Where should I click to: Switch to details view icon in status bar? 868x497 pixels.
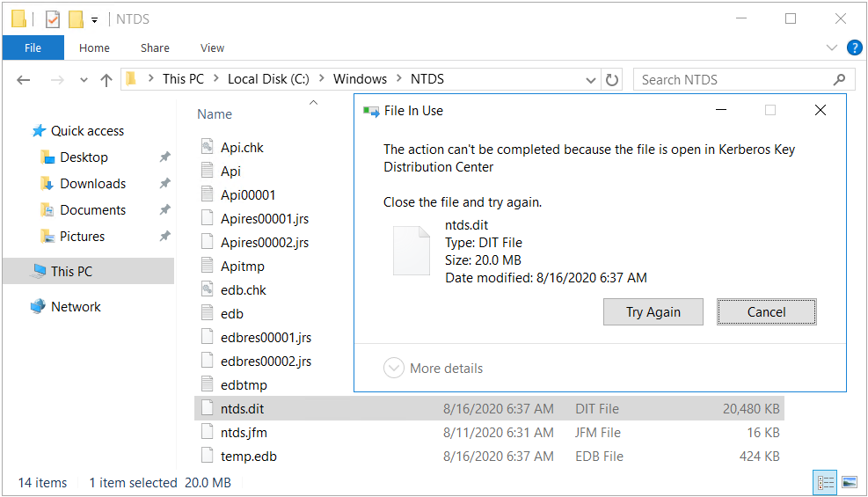826,482
